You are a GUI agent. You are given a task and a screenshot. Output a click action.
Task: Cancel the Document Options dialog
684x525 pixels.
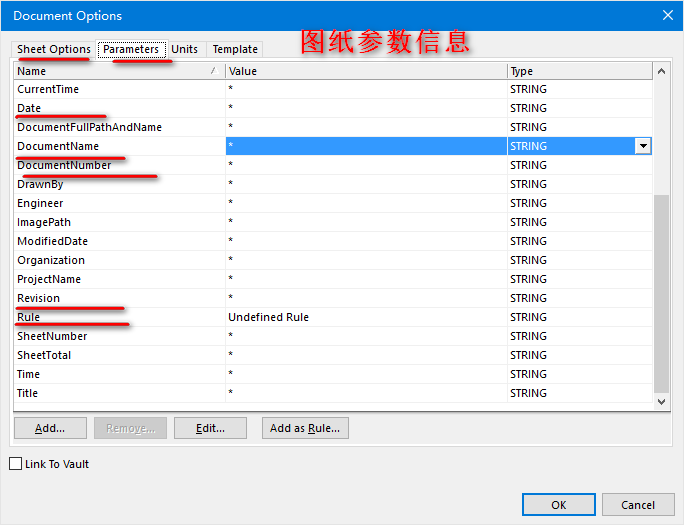[638, 505]
